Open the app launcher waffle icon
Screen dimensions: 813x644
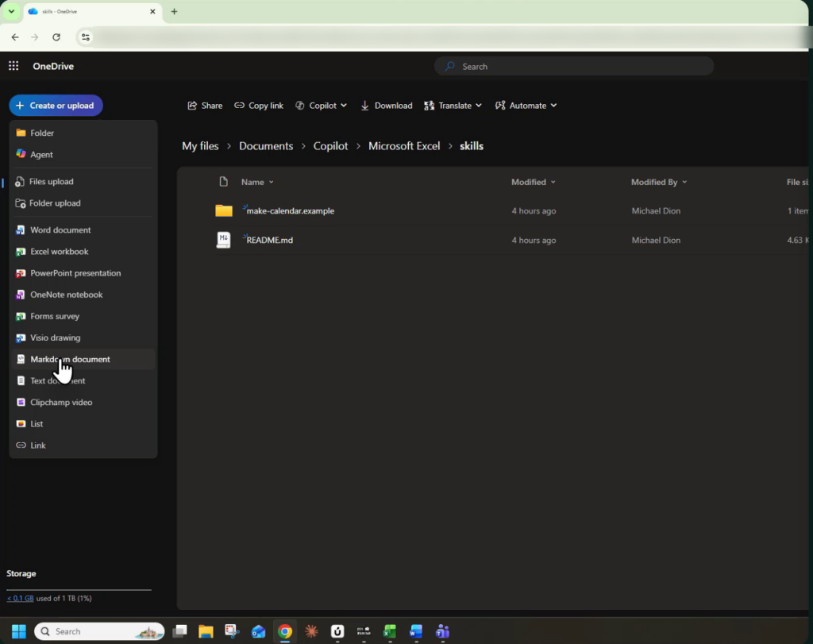pos(13,66)
